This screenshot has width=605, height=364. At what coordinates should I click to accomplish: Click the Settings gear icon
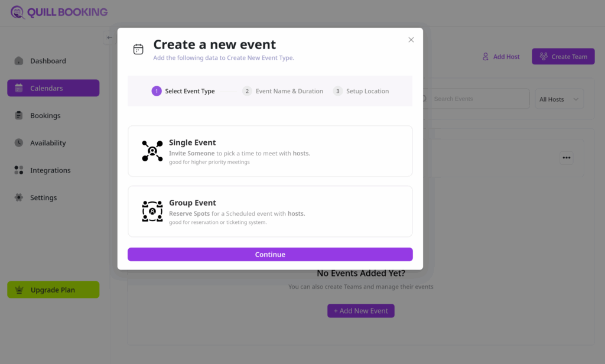click(x=19, y=197)
